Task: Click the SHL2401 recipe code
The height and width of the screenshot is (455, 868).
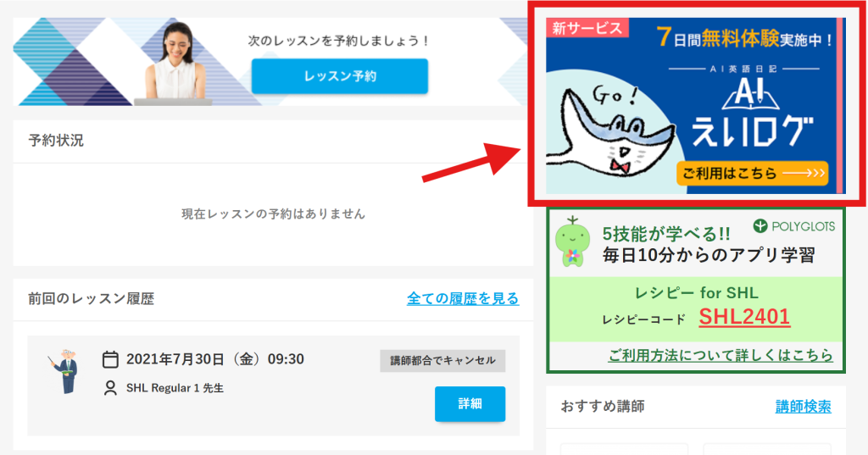Action: pyautogui.click(x=744, y=317)
